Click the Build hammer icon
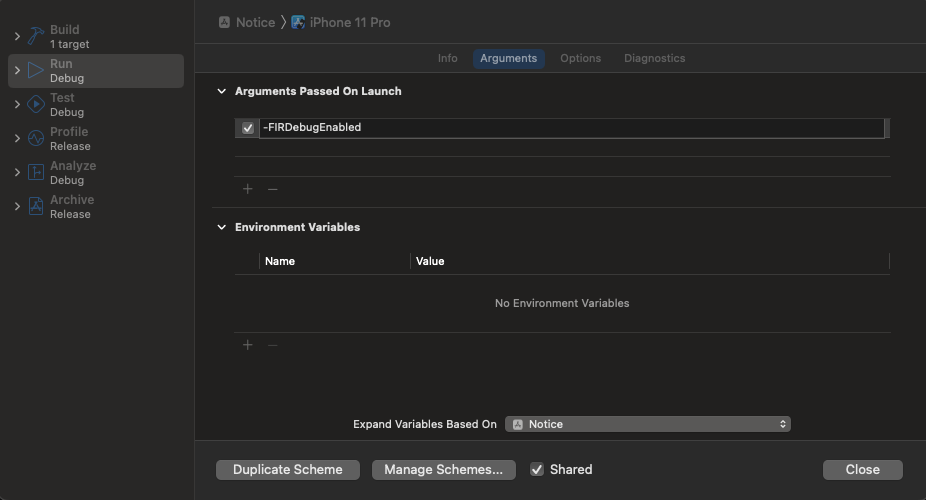This screenshot has height=500, width=926. [35, 37]
